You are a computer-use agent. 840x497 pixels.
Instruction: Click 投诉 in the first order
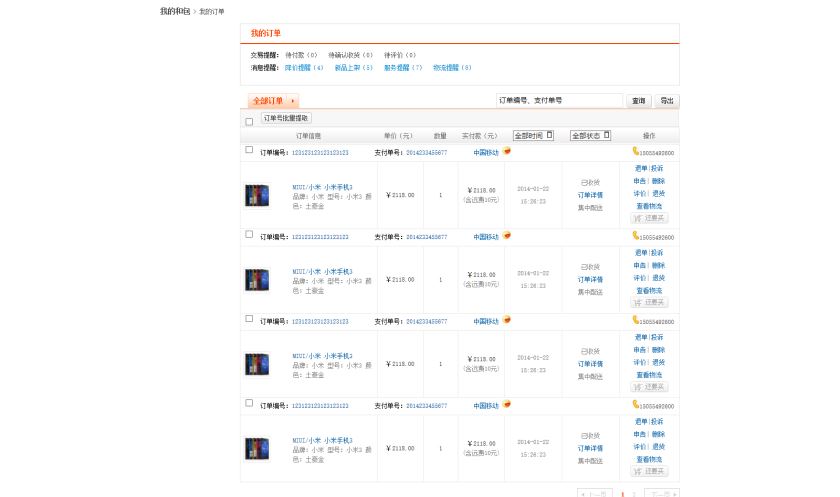click(657, 168)
